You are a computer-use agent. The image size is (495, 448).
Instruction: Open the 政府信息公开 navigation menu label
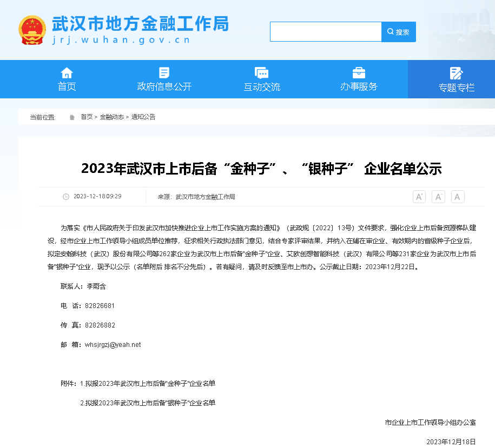click(x=164, y=86)
